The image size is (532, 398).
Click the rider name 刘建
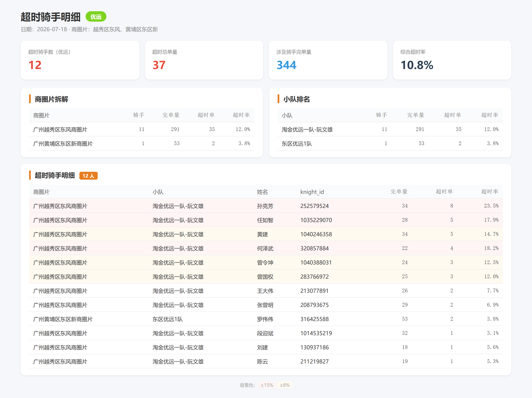pos(262,347)
